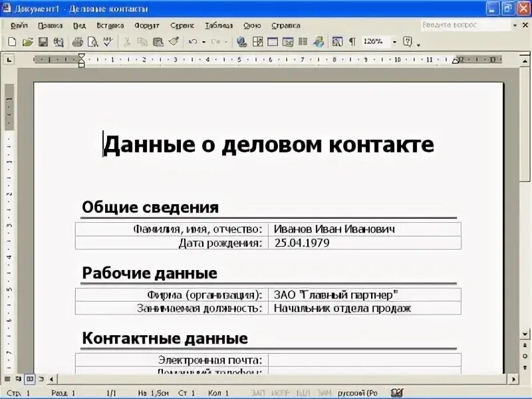Open the Таблица menu
This screenshot has width=532, height=399.
pyautogui.click(x=219, y=25)
